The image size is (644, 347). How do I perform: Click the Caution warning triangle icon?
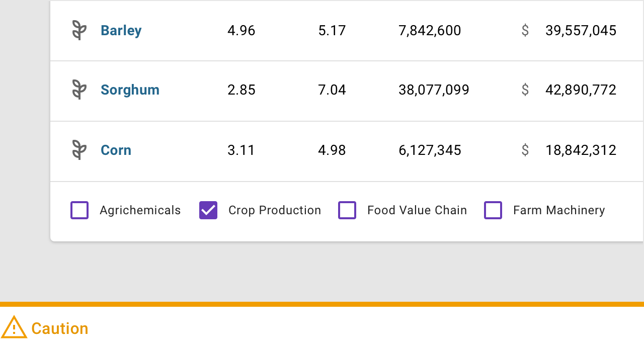click(14, 328)
